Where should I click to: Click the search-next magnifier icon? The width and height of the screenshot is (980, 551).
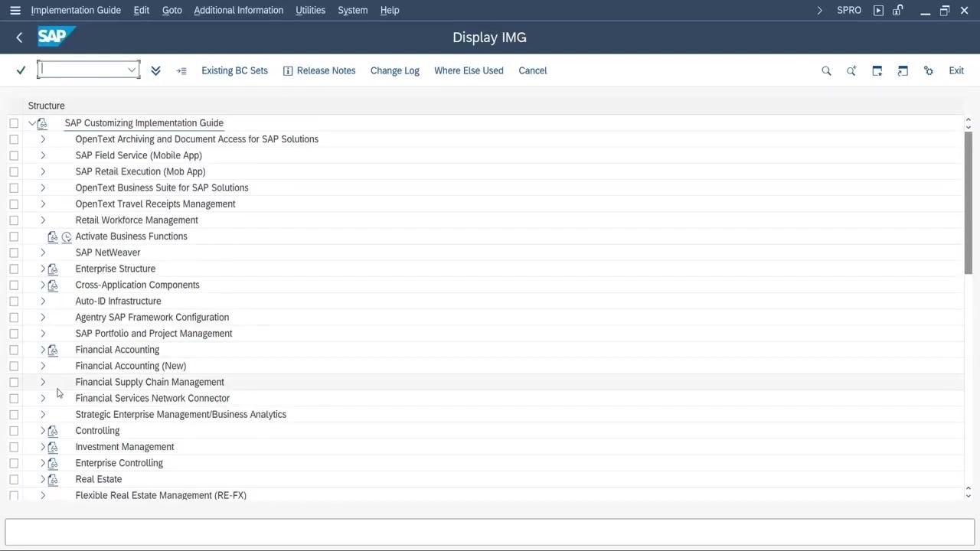(x=851, y=70)
